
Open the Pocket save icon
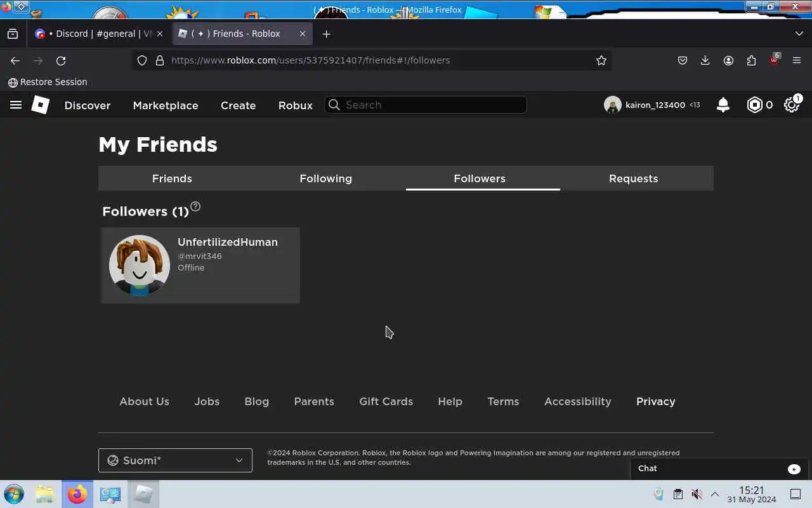pos(683,60)
